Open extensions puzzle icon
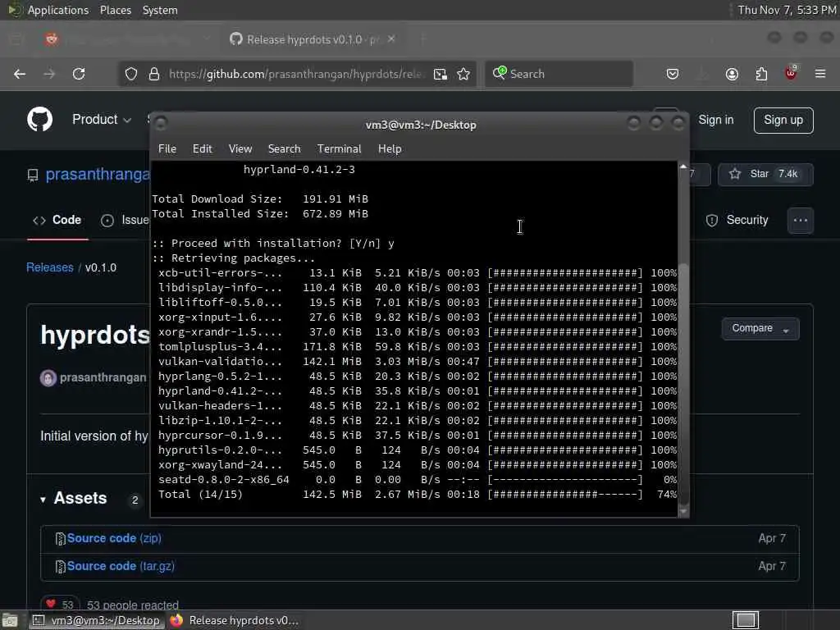This screenshot has height=630, width=840. coord(761,74)
